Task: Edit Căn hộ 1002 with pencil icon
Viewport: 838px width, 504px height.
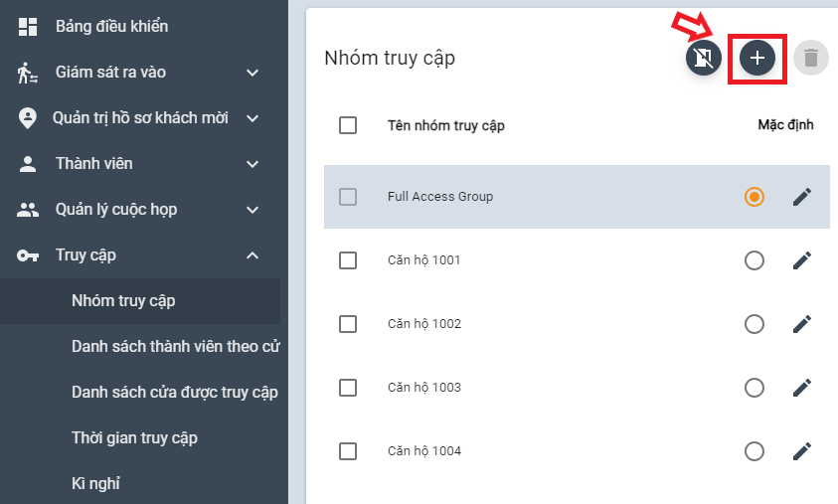Action: [x=802, y=324]
